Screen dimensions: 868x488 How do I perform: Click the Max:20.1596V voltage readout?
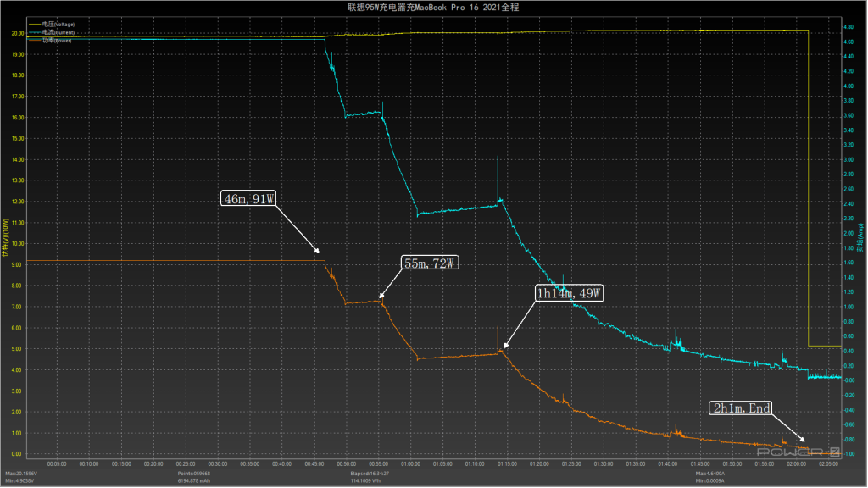[21, 474]
